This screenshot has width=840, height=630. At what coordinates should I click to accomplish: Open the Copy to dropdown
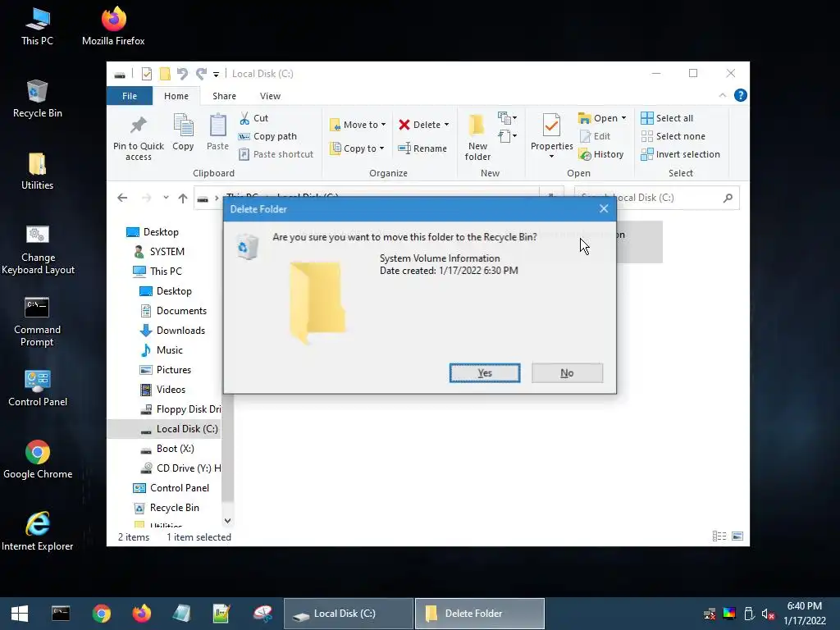pyautogui.click(x=357, y=148)
